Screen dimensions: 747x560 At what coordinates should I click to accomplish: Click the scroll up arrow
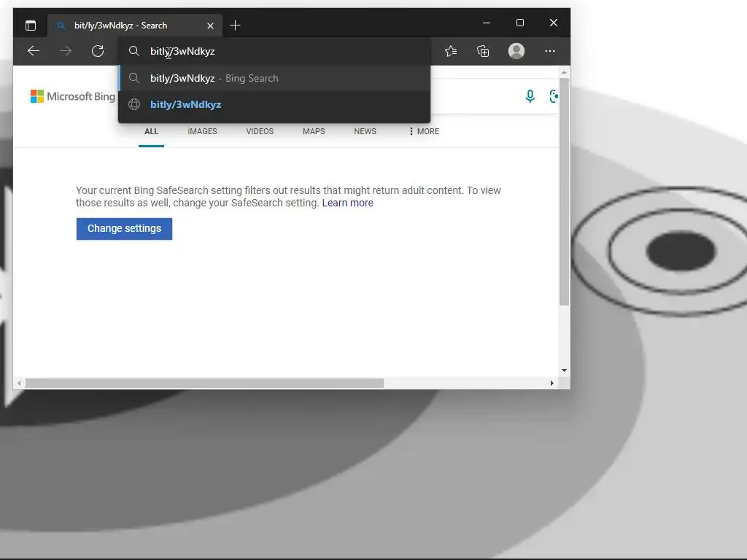click(x=564, y=73)
